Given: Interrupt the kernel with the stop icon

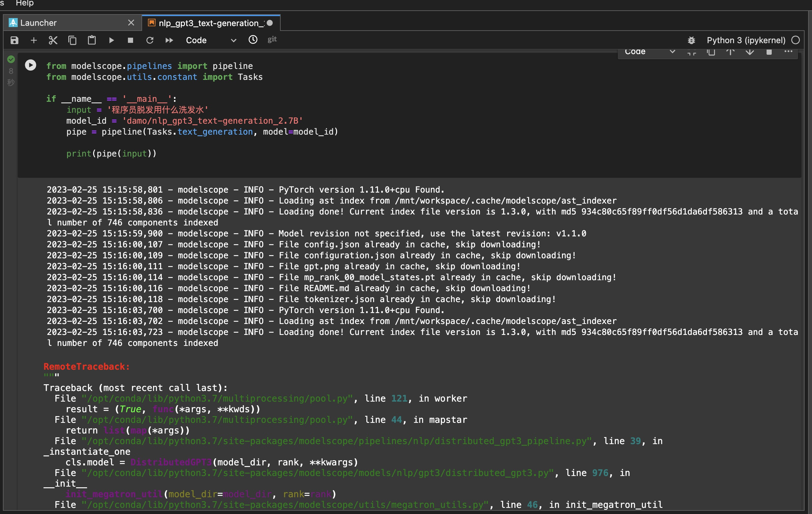Looking at the screenshot, I should (x=130, y=41).
